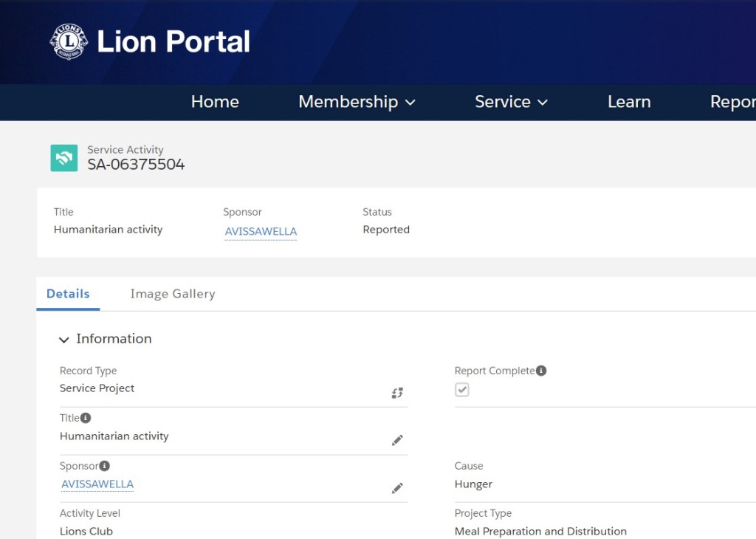Click the Service Activity handshake icon
The image size is (756, 539).
[x=64, y=158]
